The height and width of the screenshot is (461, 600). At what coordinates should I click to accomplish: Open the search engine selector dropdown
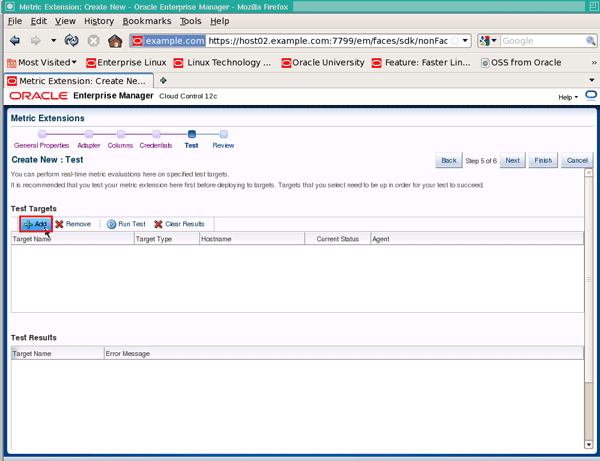click(x=488, y=41)
